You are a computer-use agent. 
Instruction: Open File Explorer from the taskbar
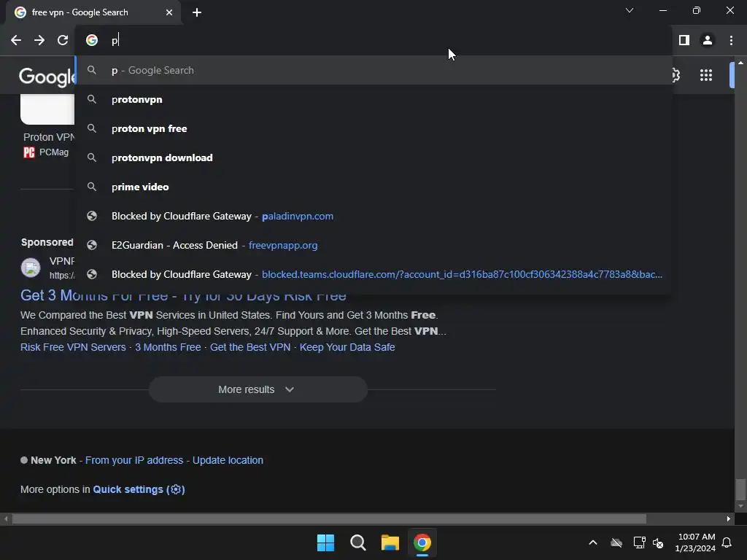coord(390,542)
